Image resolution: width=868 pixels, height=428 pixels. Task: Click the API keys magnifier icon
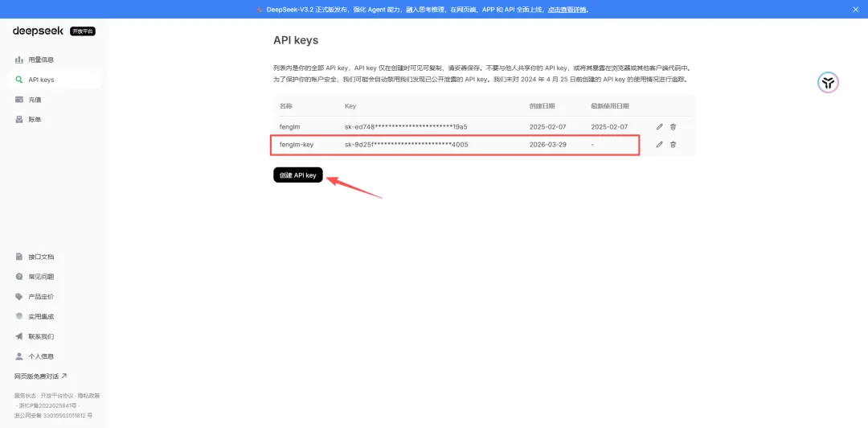click(18, 80)
